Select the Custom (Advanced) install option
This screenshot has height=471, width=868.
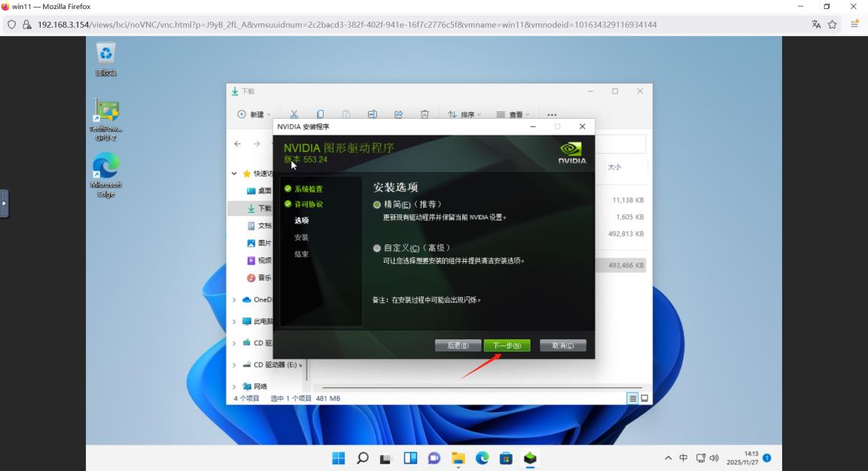click(376, 248)
